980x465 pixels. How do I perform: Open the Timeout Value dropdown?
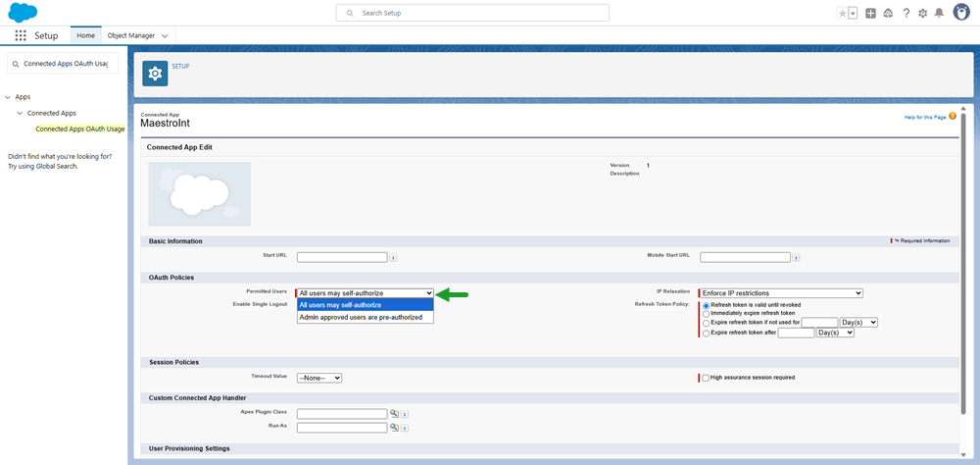[x=318, y=378]
